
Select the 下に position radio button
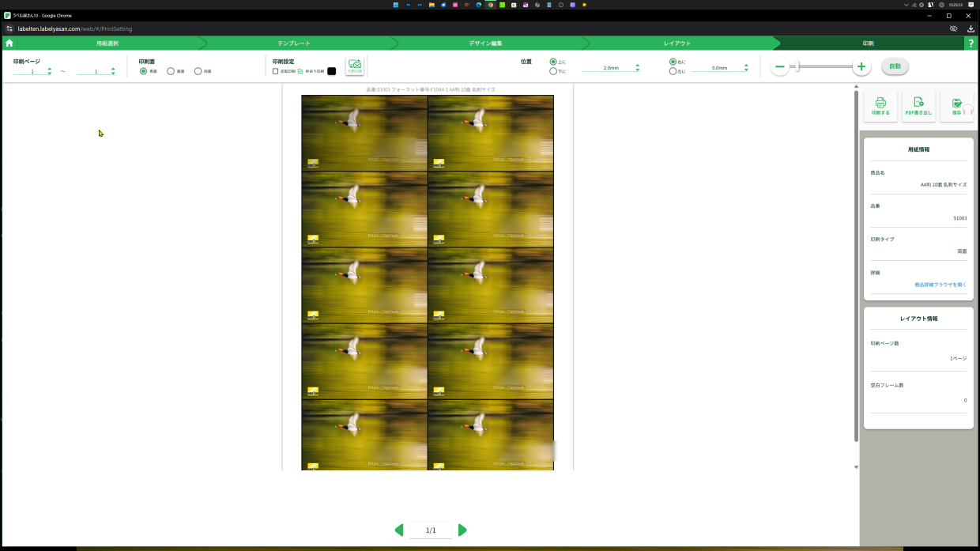coord(553,71)
